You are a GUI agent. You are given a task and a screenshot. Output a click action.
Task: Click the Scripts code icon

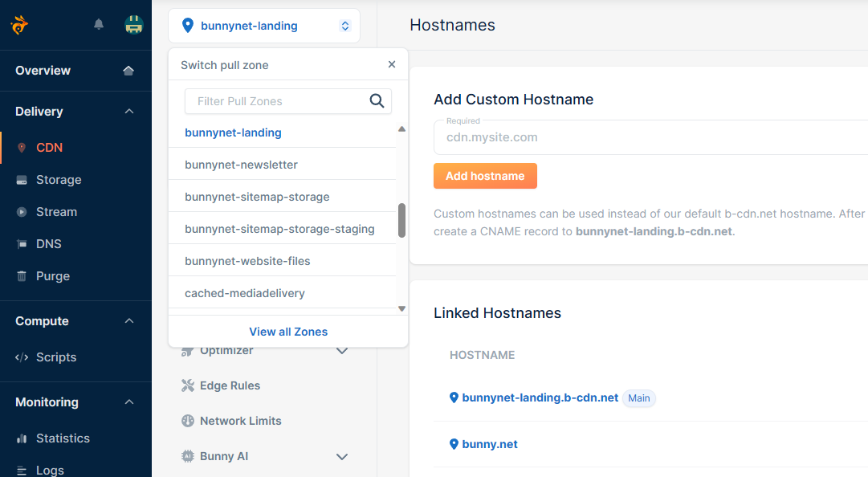pos(22,357)
